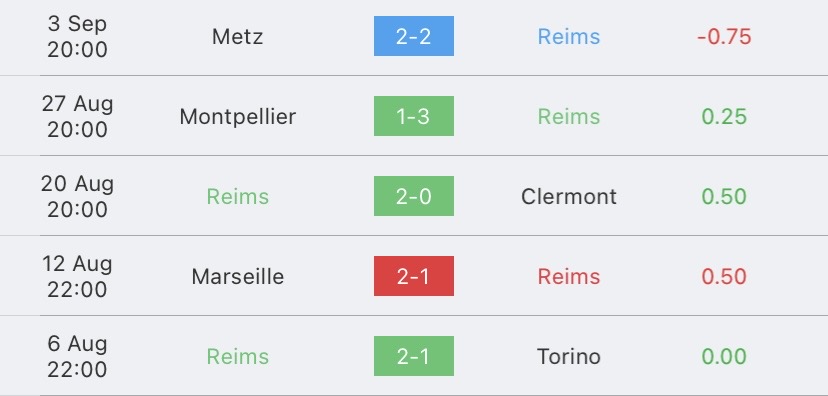
Task: Open the red 2-1 Marseille score badge
Action: pyautogui.click(x=413, y=276)
